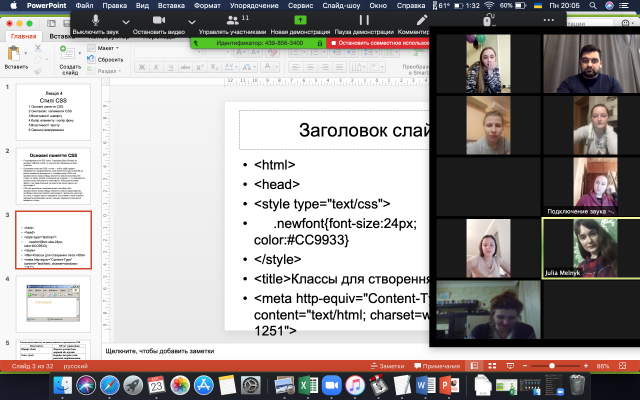
Task: Open Spotlight search in menu bar
Action: point(593,5)
